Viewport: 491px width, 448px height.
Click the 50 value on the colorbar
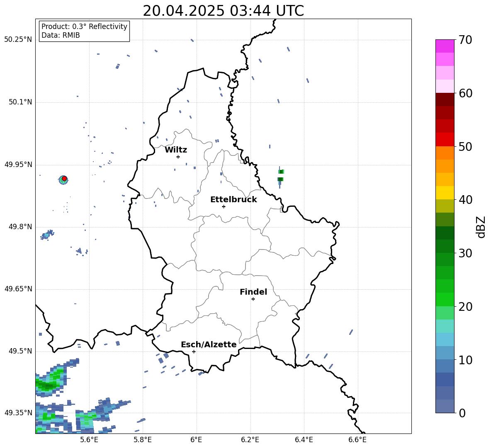click(465, 146)
